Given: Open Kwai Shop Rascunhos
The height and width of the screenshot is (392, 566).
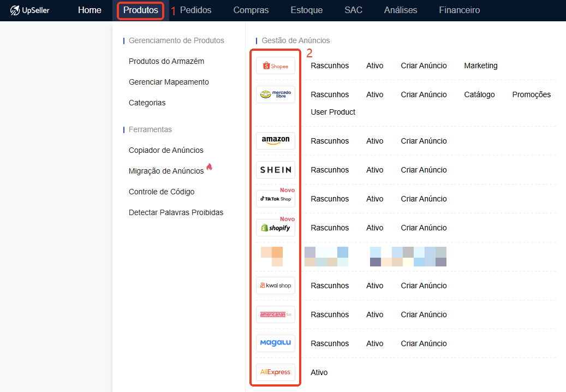Looking at the screenshot, I should (330, 286).
